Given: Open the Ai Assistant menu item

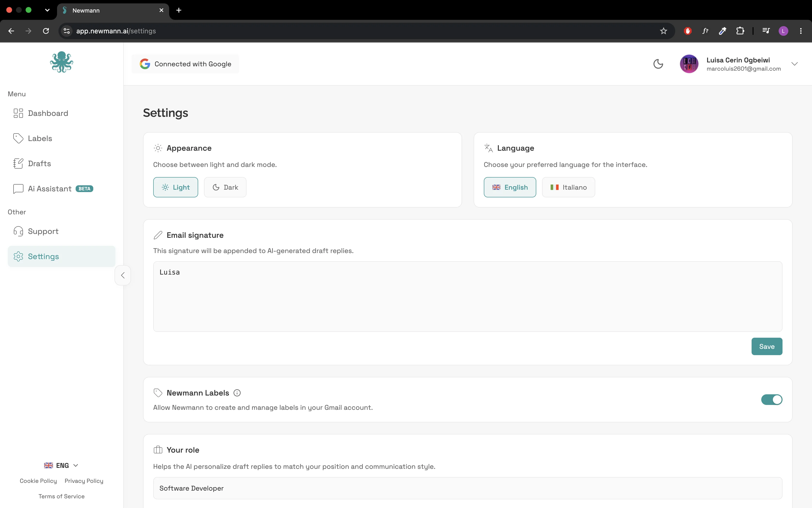Looking at the screenshot, I should [x=61, y=189].
